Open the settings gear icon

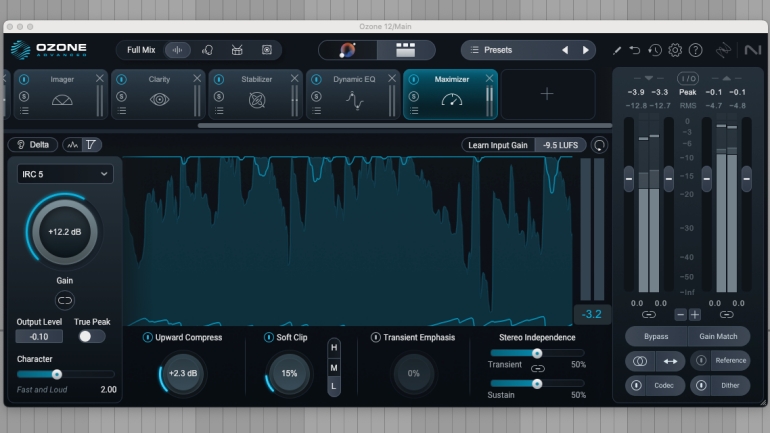click(x=675, y=50)
